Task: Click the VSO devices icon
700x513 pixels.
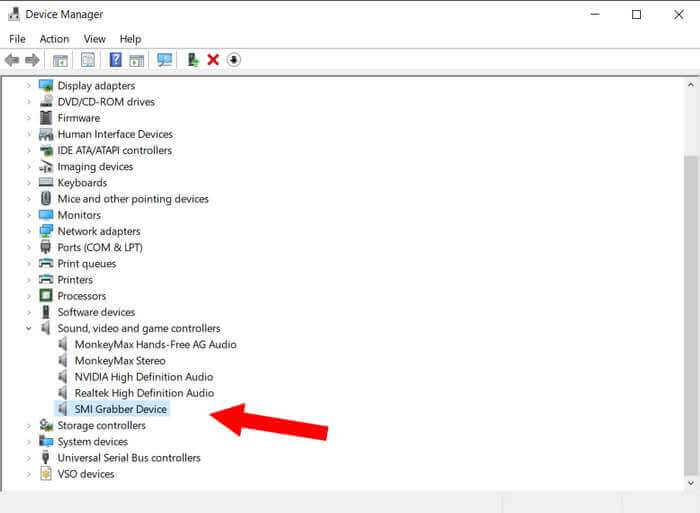Action: (x=46, y=473)
